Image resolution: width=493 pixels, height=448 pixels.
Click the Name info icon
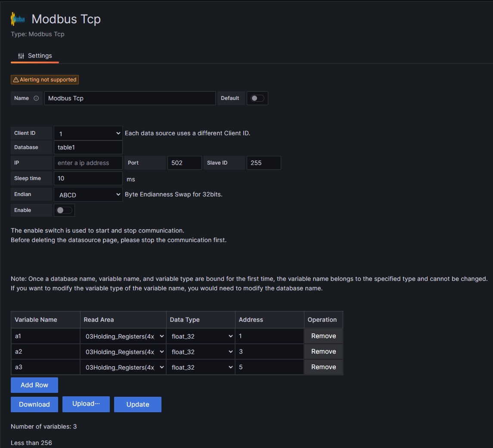click(x=36, y=98)
